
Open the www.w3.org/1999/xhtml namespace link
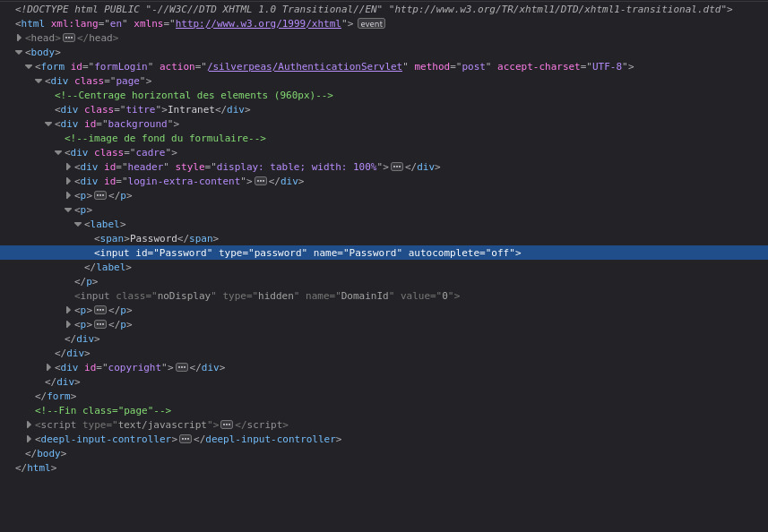pos(258,23)
